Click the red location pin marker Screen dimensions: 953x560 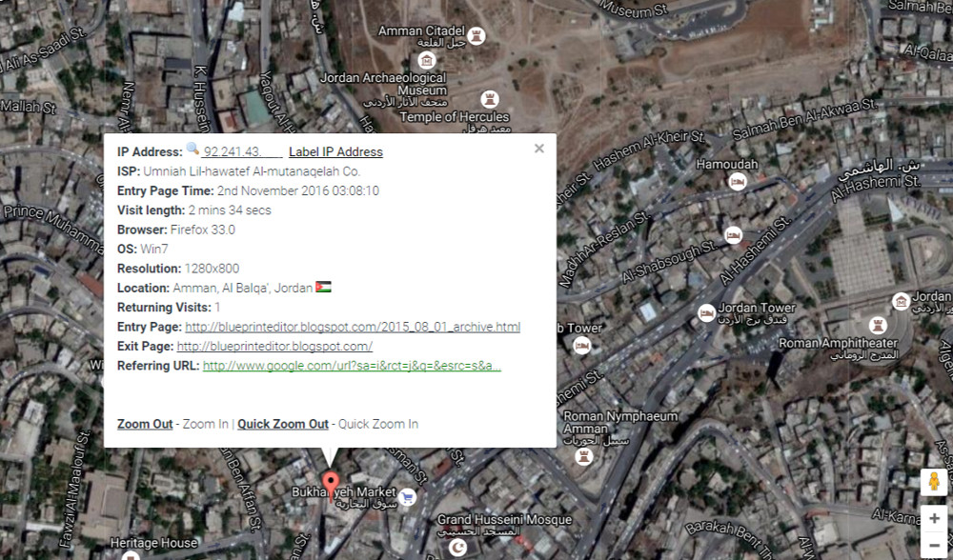(x=330, y=486)
